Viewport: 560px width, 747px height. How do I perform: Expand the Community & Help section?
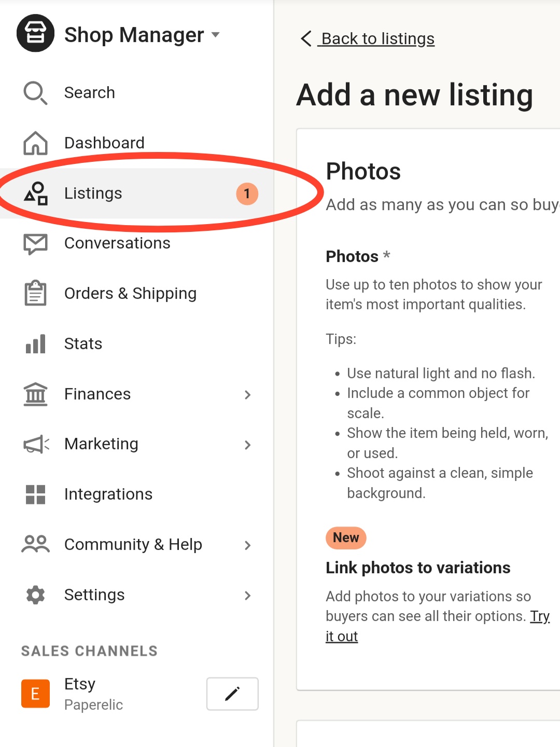[248, 545]
